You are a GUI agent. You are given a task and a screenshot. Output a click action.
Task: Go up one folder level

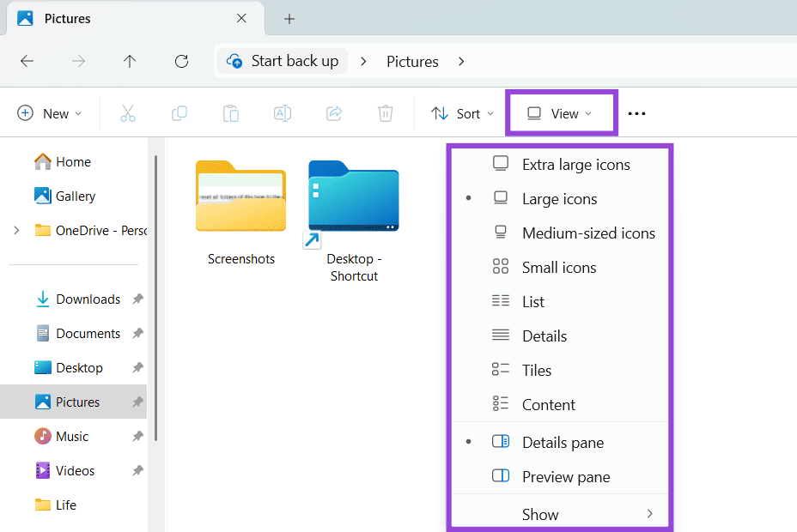click(130, 61)
